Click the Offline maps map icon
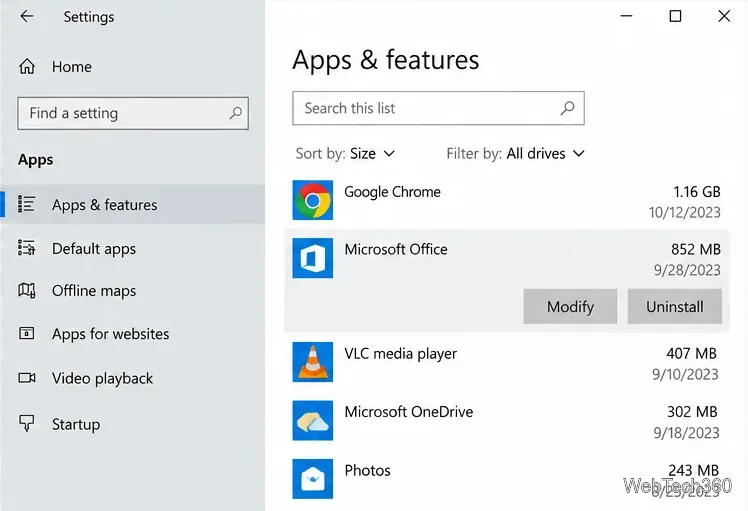This screenshot has height=511, width=748. (26, 290)
